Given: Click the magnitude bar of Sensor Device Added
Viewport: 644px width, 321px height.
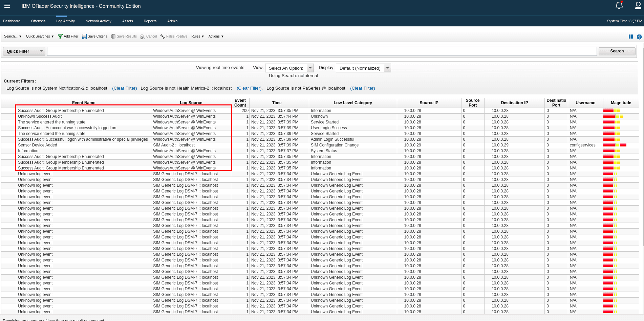Looking at the screenshot, I should pyautogui.click(x=615, y=145).
